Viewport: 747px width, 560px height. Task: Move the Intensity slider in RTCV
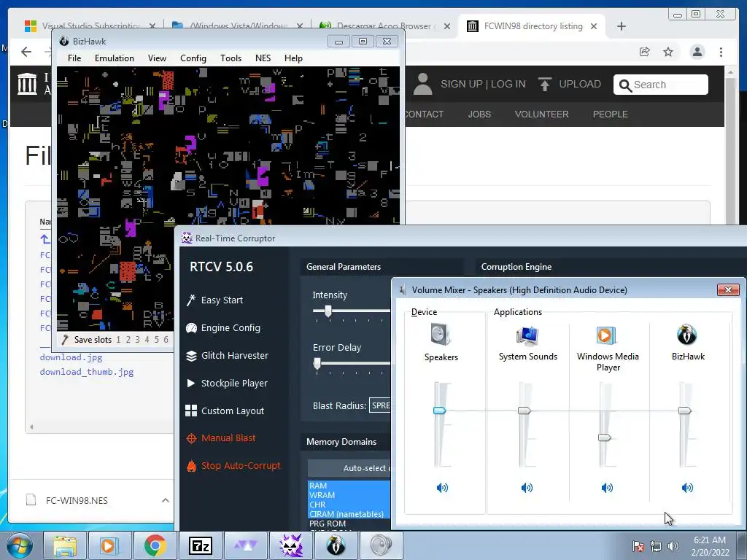[x=328, y=311]
